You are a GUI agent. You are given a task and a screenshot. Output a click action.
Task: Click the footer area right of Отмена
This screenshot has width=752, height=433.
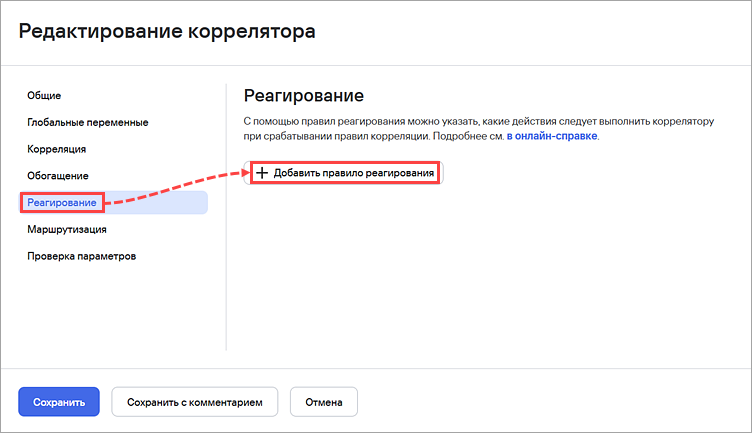tap(552, 402)
